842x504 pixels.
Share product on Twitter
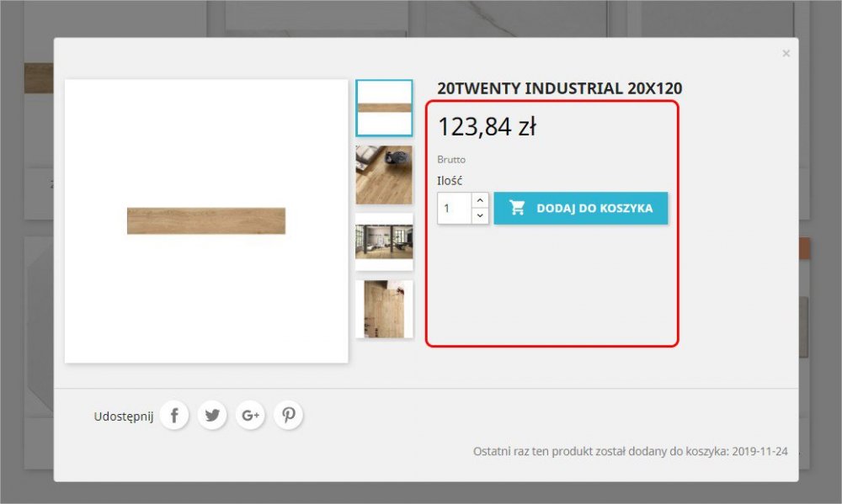click(212, 415)
